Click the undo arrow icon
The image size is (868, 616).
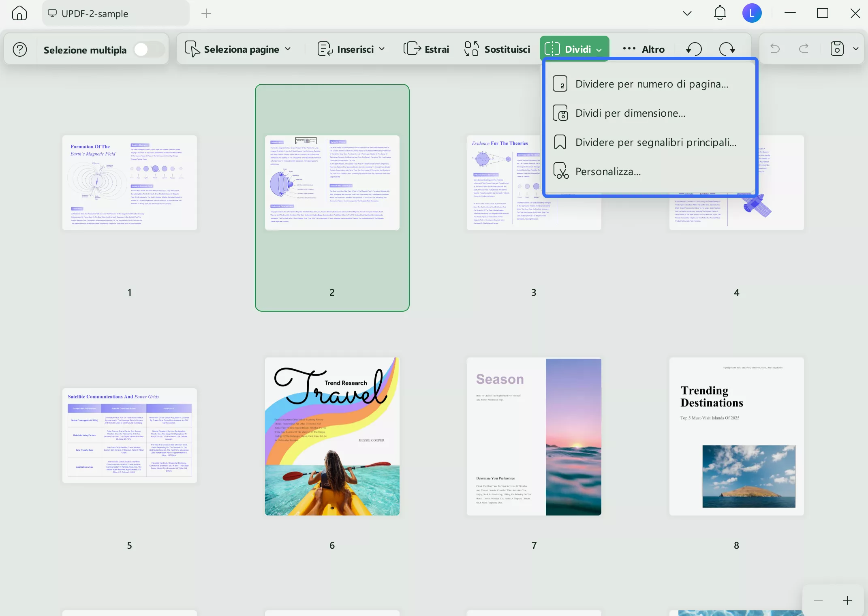pyautogui.click(x=775, y=49)
